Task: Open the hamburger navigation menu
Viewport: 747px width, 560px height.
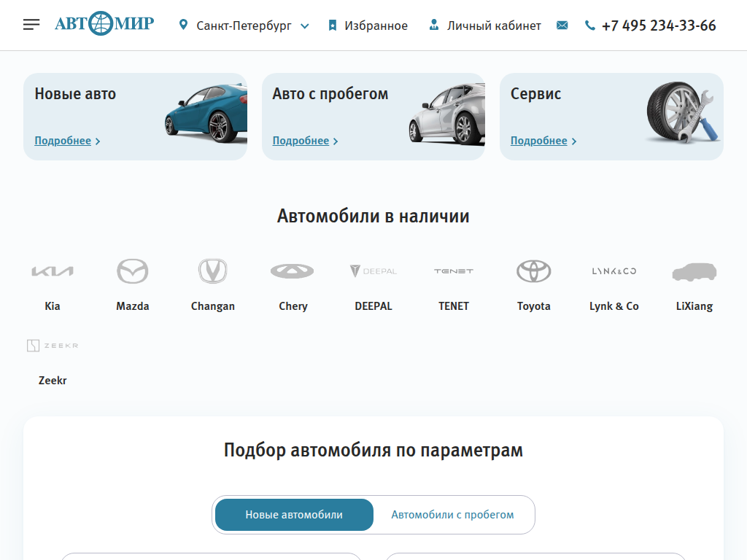Action: click(31, 24)
